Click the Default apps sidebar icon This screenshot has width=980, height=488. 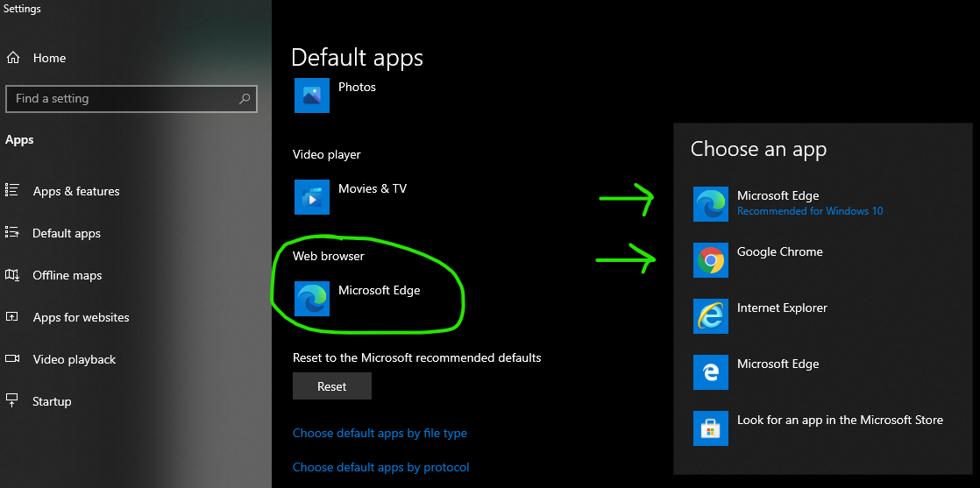[x=12, y=232]
